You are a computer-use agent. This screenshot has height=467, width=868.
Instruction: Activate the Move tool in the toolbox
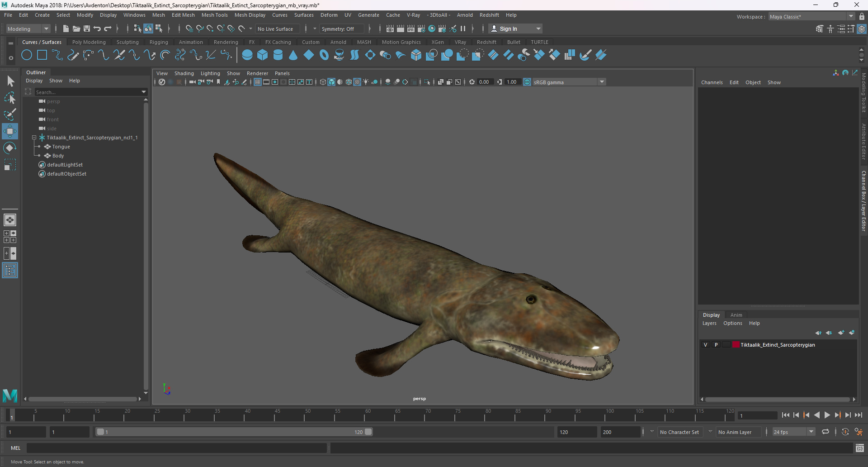pyautogui.click(x=10, y=131)
